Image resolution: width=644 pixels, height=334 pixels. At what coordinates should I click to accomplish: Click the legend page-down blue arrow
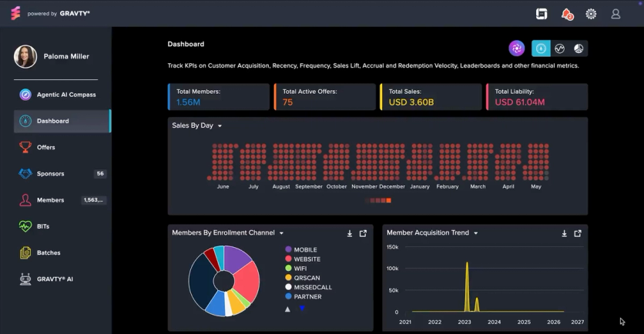[x=302, y=308]
